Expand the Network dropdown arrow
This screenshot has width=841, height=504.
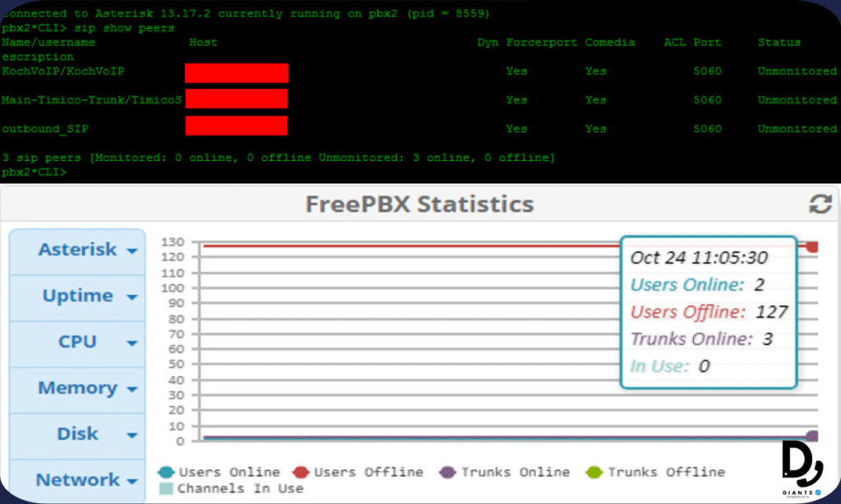coord(132,482)
